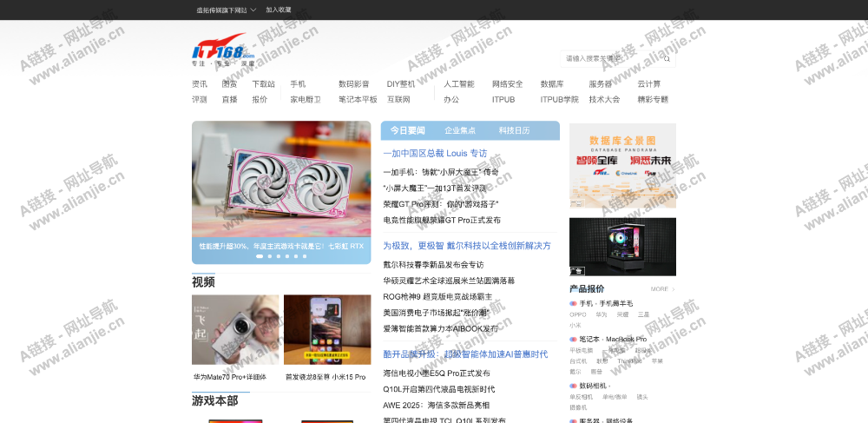Open headline 一加中国区总裁 Louis 专访

point(435,154)
